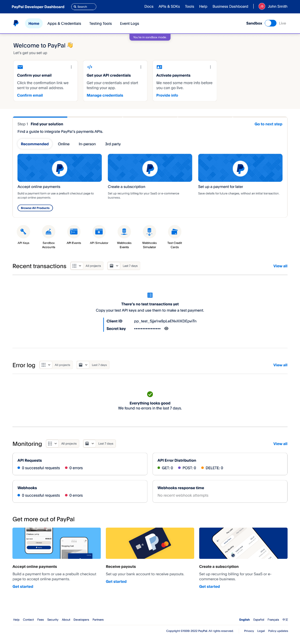Select the Recommended solution tab

coord(35,144)
